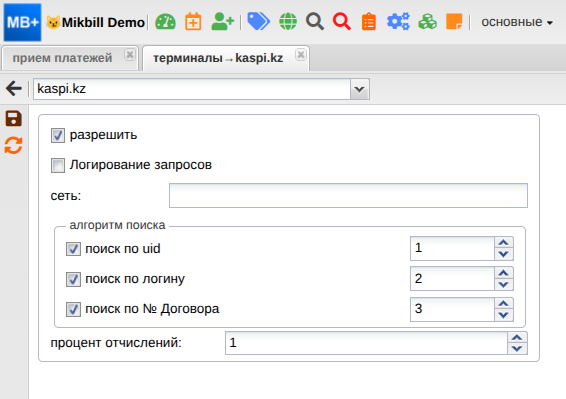Decrease the процент отчислений value

point(517,348)
